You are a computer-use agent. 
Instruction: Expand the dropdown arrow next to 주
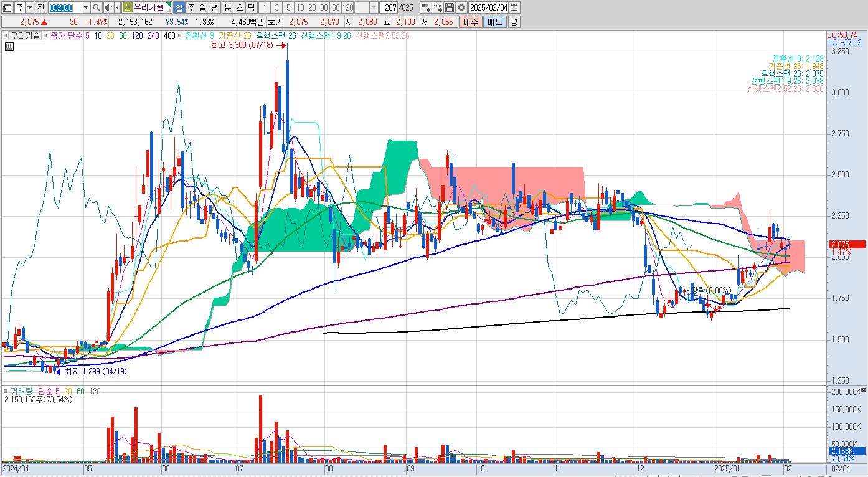(29, 7)
